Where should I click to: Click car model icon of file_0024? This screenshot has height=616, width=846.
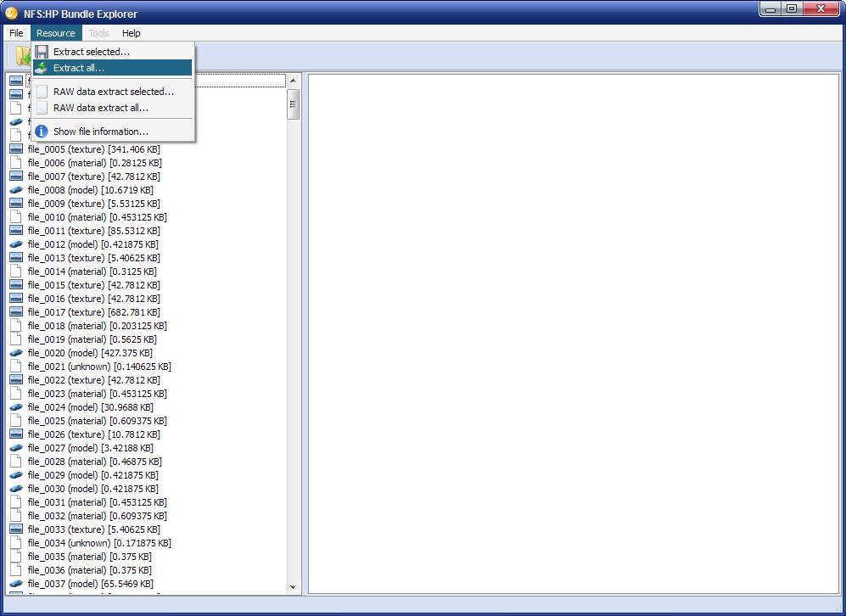pyautogui.click(x=16, y=407)
